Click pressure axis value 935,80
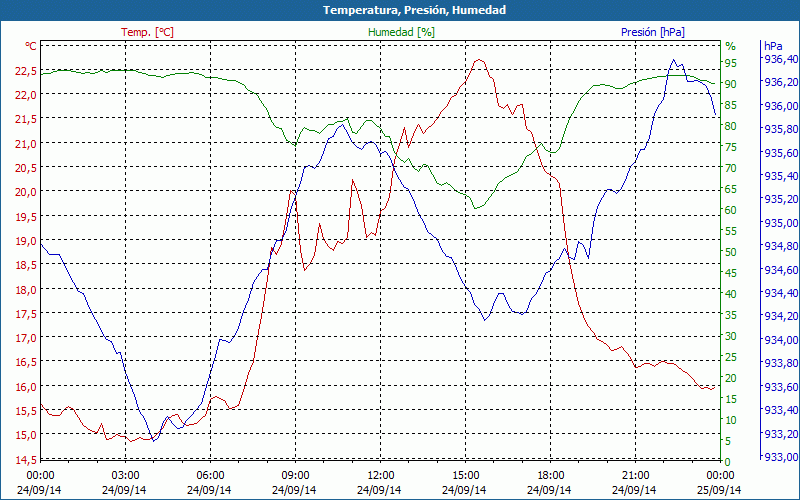Viewport: 800px width, 500px height. coord(781,130)
